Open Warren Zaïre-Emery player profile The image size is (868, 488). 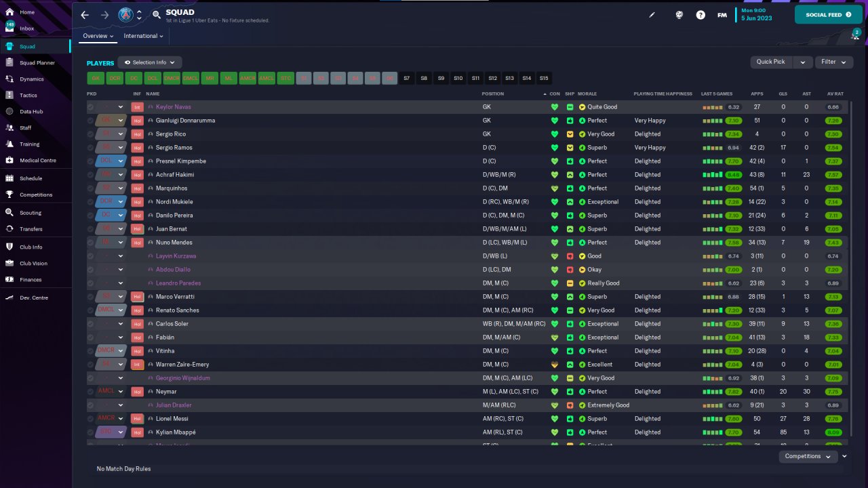pos(182,365)
